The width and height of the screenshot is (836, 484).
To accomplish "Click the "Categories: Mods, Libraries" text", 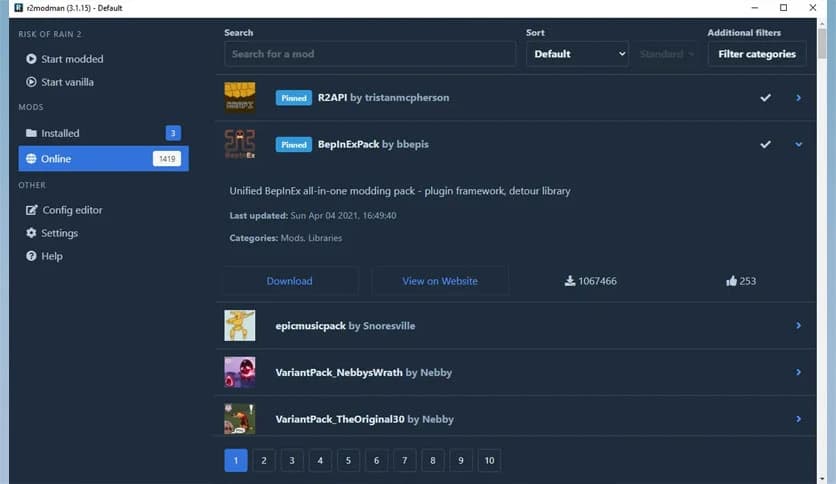I will tap(286, 238).
